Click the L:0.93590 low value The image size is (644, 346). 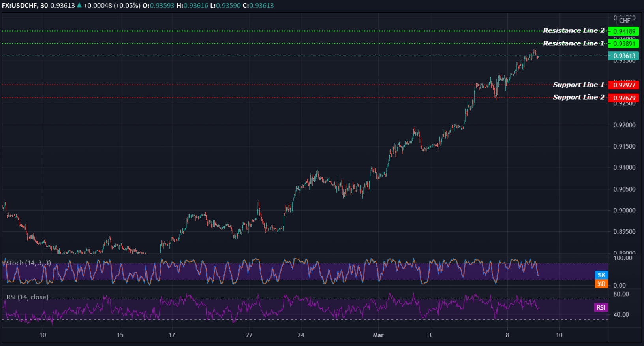225,6
